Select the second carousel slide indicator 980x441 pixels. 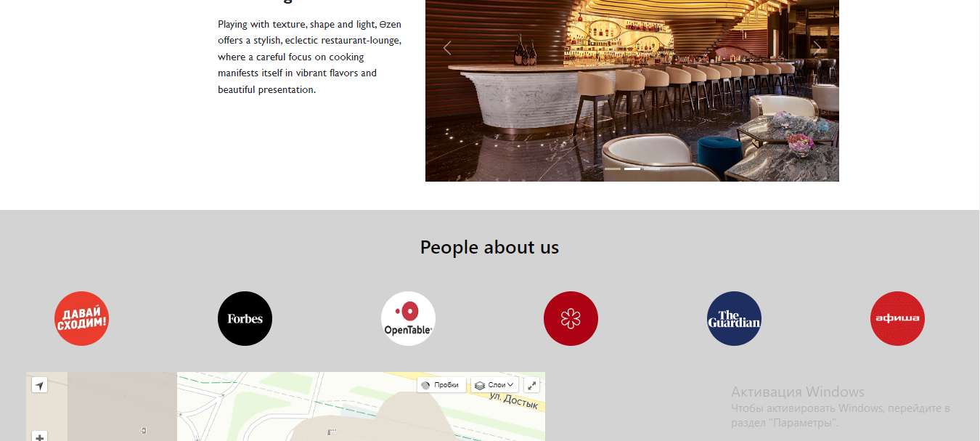coord(632,169)
